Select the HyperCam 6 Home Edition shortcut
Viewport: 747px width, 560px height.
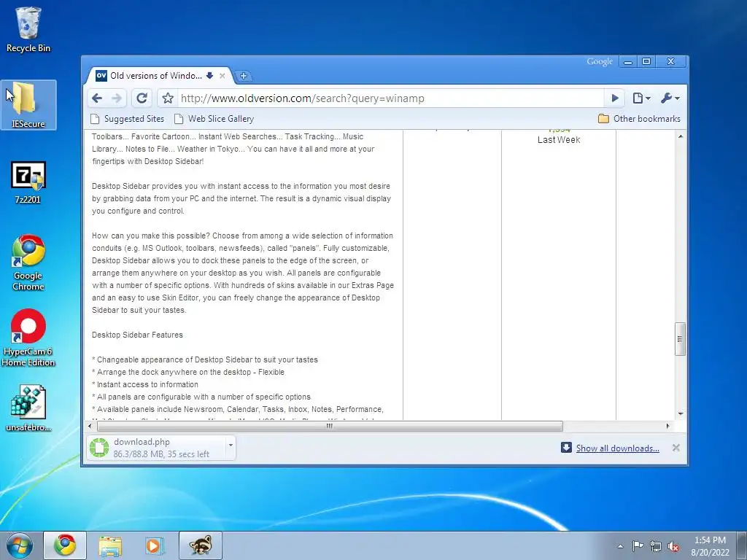coord(28,338)
